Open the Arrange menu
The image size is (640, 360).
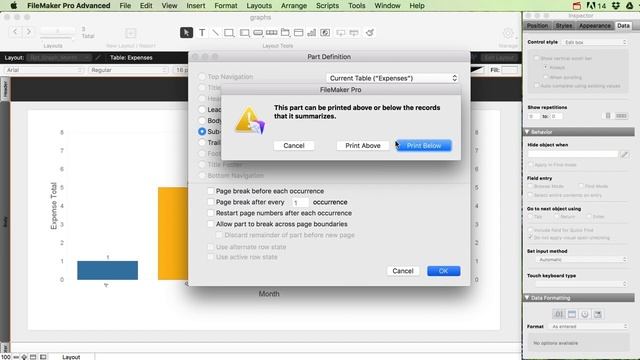coord(294,6)
